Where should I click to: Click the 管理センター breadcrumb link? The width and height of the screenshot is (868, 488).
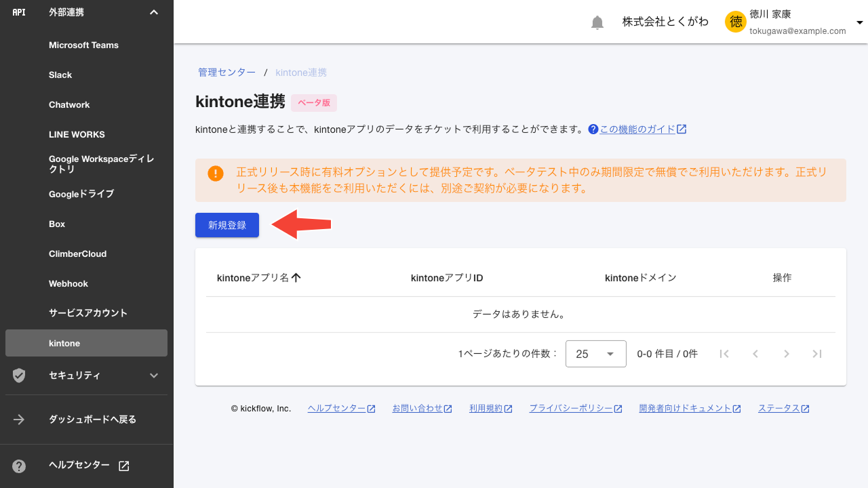(226, 73)
